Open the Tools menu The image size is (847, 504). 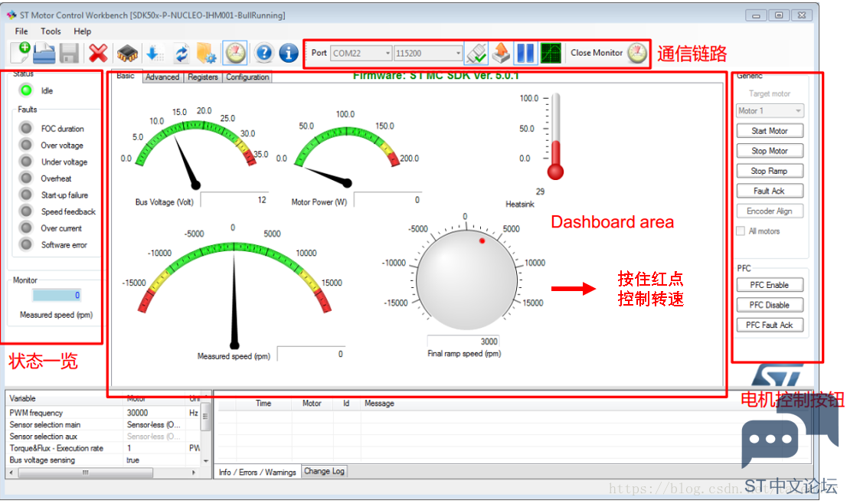click(x=51, y=31)
